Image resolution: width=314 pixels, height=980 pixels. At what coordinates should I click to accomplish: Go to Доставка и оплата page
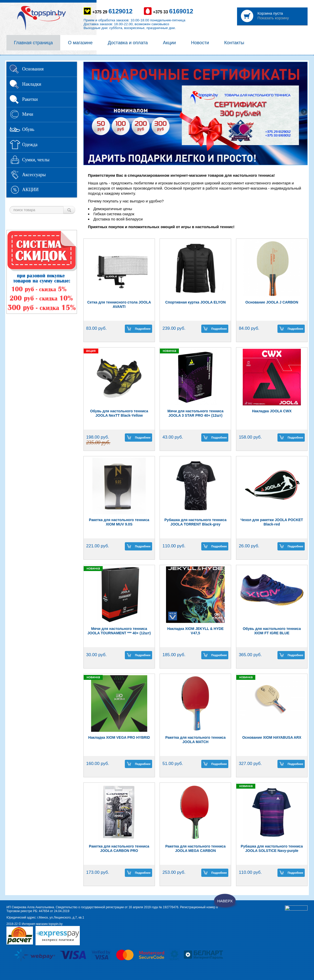click(127, 43)
